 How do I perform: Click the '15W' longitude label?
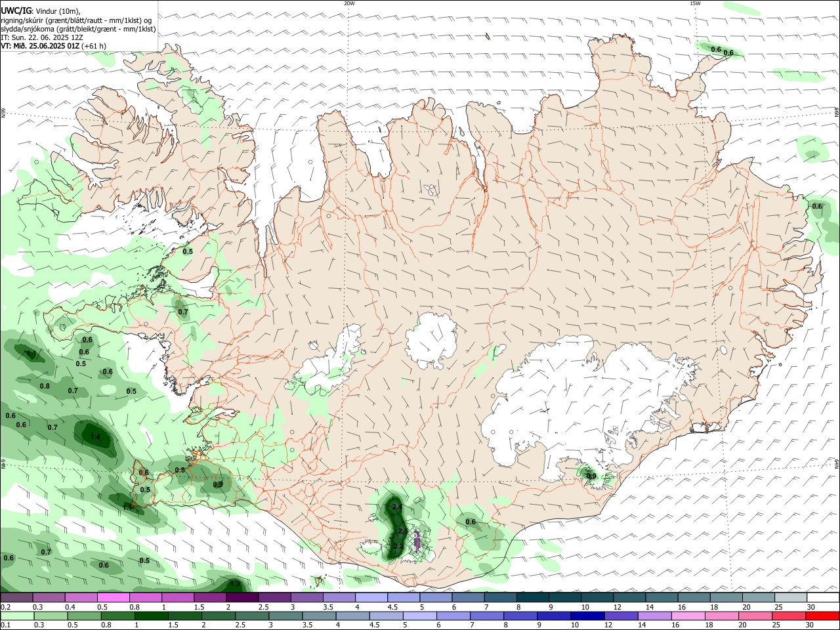click(694, 3)
